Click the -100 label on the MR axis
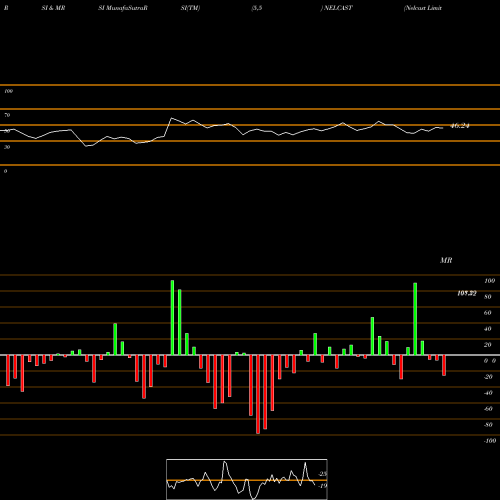500x500 pixels. (x=489, y=441)
